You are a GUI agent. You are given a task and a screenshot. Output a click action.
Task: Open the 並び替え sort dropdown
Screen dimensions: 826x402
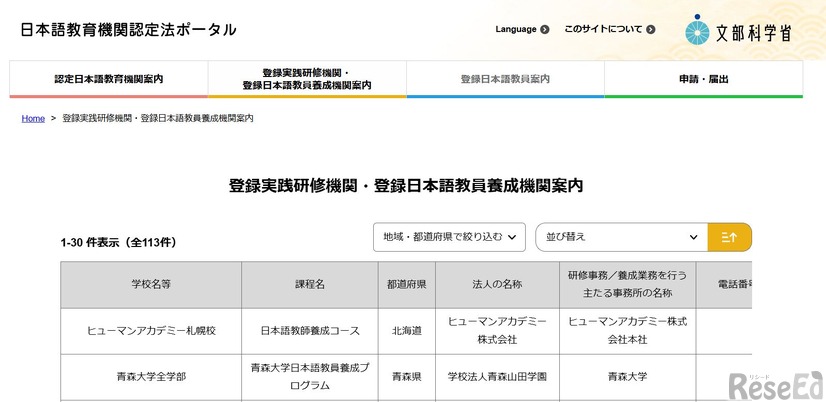tap(622, 237)
